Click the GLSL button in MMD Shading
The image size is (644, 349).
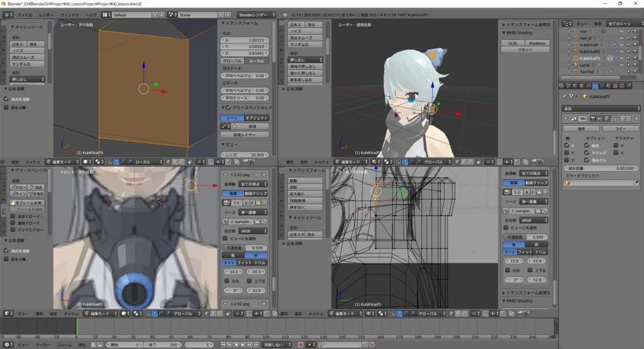[x=513, y=43]
